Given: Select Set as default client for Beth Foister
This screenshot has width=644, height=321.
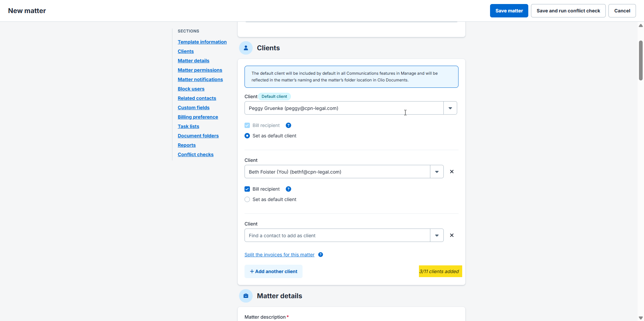Looking at the screenshot, I should (x=247, y=199).
